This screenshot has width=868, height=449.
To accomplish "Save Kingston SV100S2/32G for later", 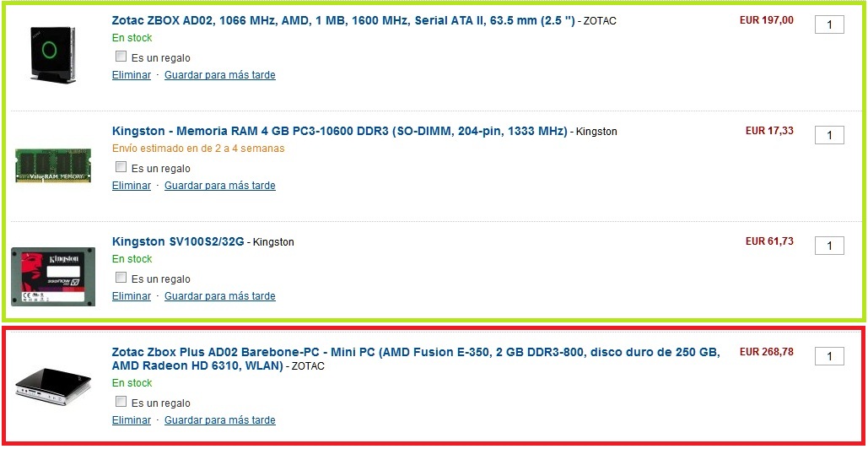I will pyautogui.click(x=219, y=296).
